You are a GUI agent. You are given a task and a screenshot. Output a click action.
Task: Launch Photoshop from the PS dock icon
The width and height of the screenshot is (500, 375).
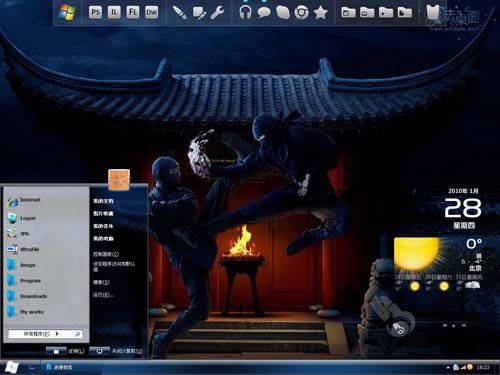tap(95, 13)
